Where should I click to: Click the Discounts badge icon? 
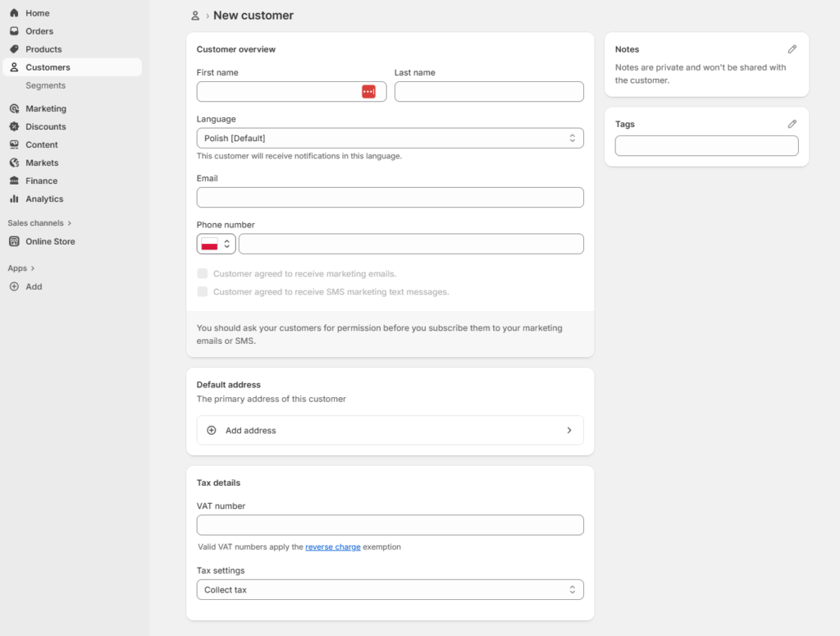14,126
